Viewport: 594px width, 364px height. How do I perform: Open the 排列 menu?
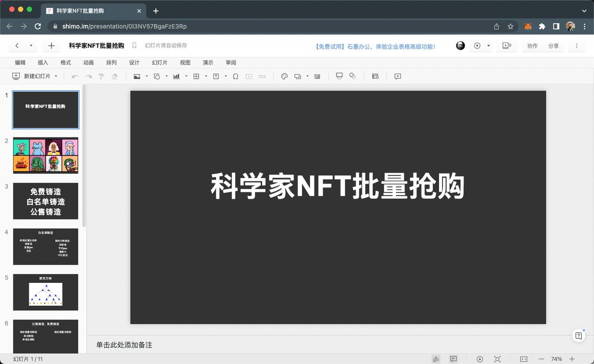coord(111,62)
